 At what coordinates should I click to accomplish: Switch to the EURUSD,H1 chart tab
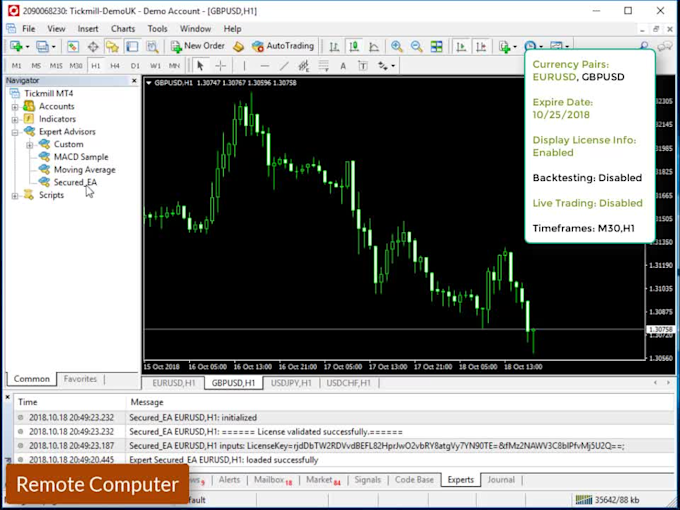coord(173,383)
